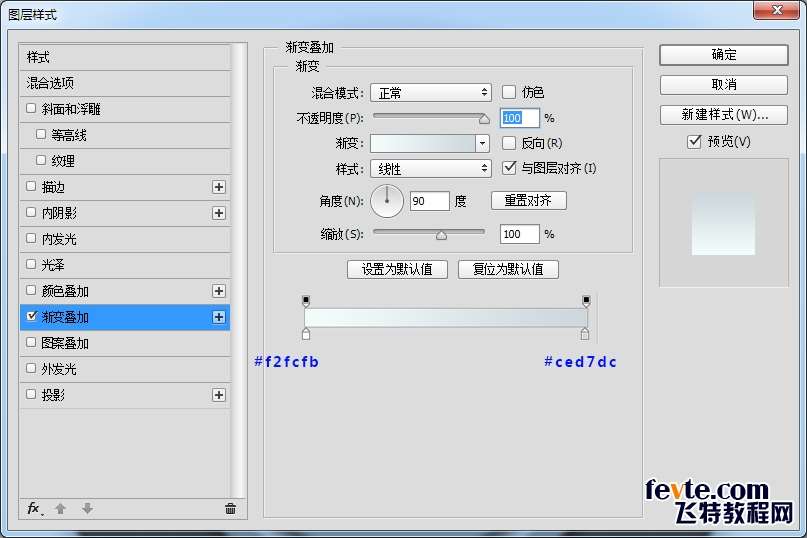Open gradient picker dropdown arrow
The width and height of the screenshot is (807, 538).
tap(482, 143)
